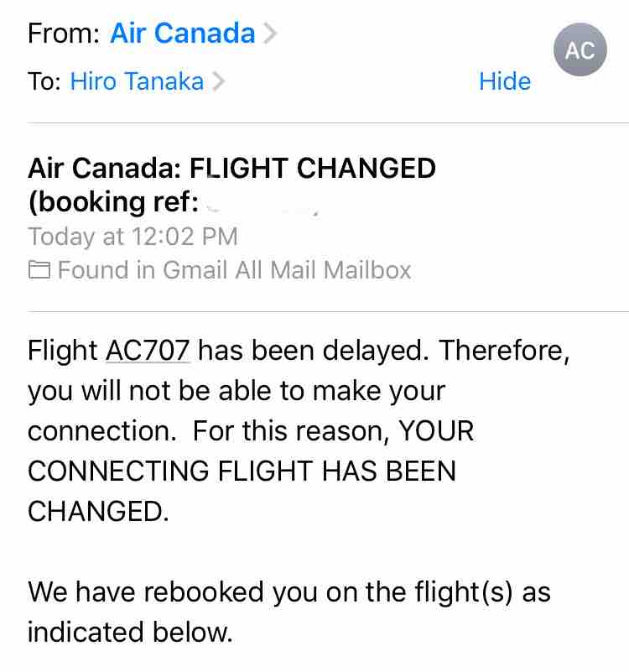Click the 'has been delayed. Therefore,' text
This screenshot has height=672, width=629.
point(384,351)
